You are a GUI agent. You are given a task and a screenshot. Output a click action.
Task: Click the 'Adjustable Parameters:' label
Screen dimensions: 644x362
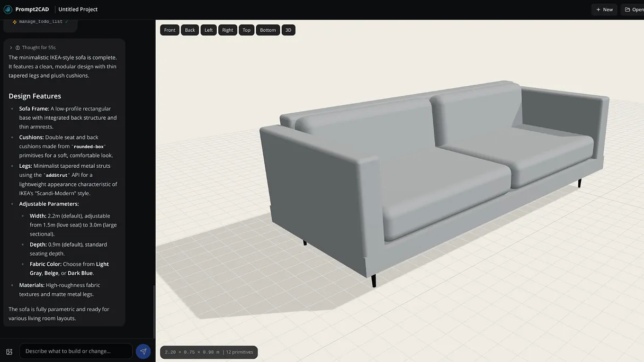pyautogui.click(x=49, y=204)
